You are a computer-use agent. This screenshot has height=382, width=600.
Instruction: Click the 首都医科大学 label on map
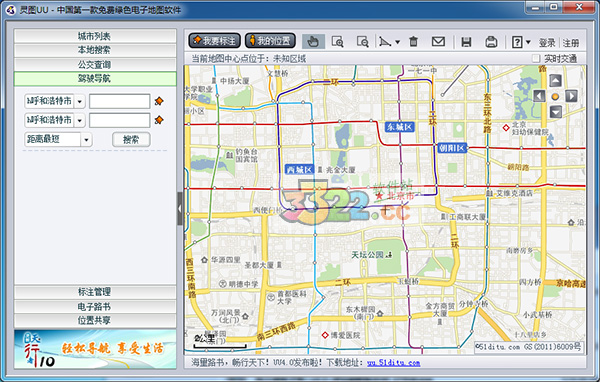coord(292,297)
